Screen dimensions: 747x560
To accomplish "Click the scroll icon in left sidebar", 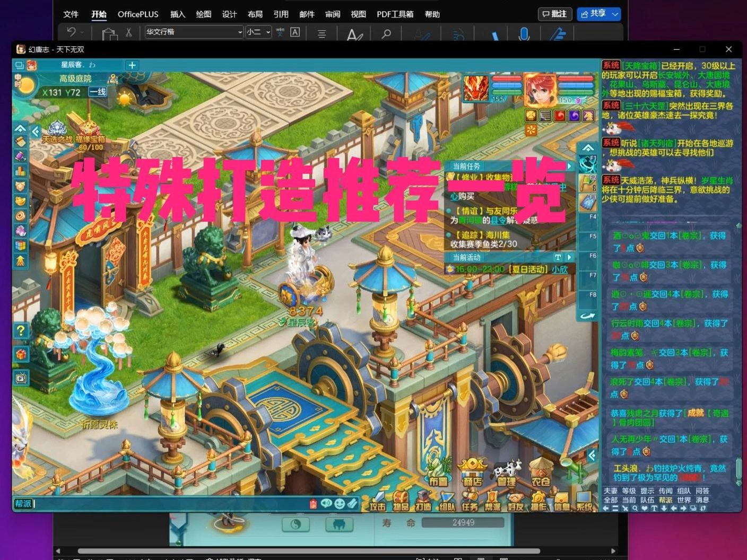I will 20,142.
